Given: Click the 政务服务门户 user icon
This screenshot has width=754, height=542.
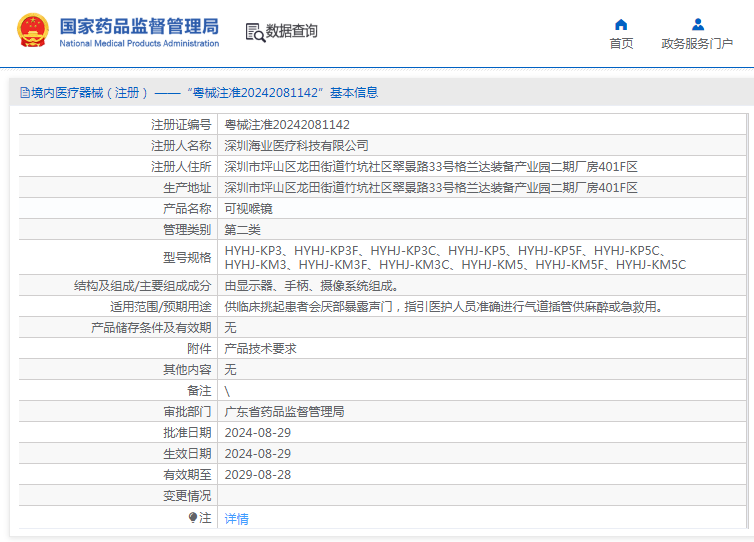Looking at the screenshot, I should [698, 25].
